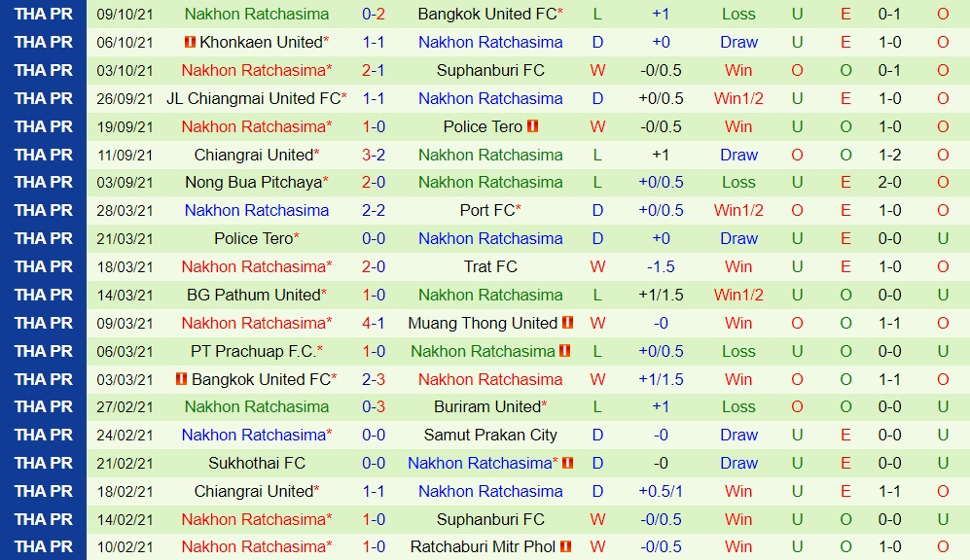Screen dimensions: 970x560
Task: Click red card icon in 06/03/21 PT Prachuap row
Action: 565,350
